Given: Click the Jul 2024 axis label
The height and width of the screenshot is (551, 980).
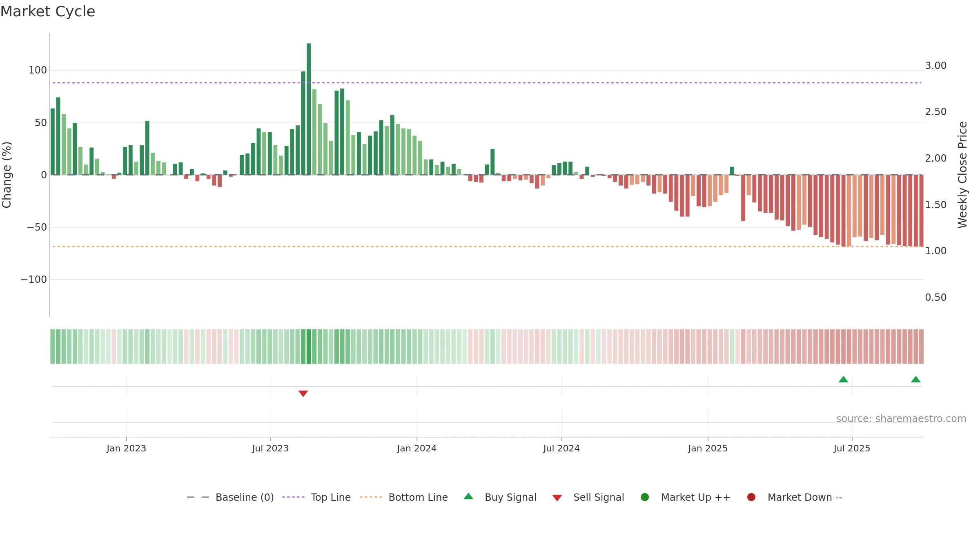Looking at the screenshot, I should point(561,449).
